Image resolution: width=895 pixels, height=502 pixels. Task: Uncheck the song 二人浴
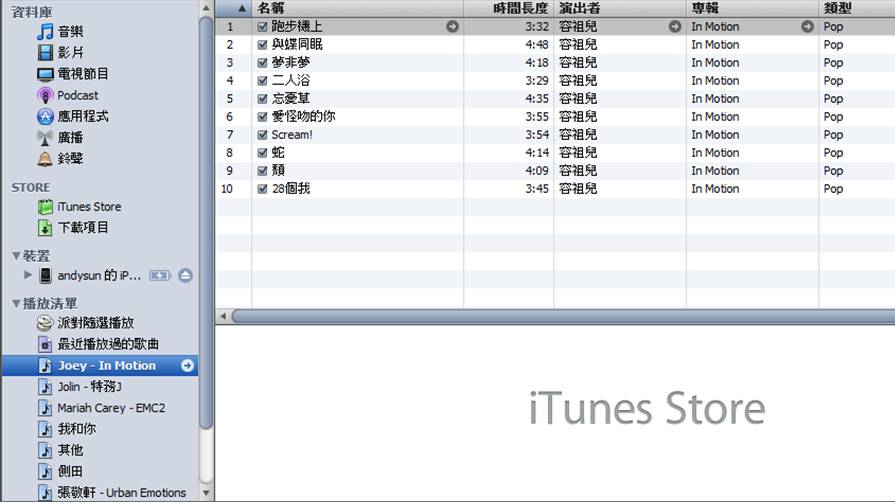[263, 81]
